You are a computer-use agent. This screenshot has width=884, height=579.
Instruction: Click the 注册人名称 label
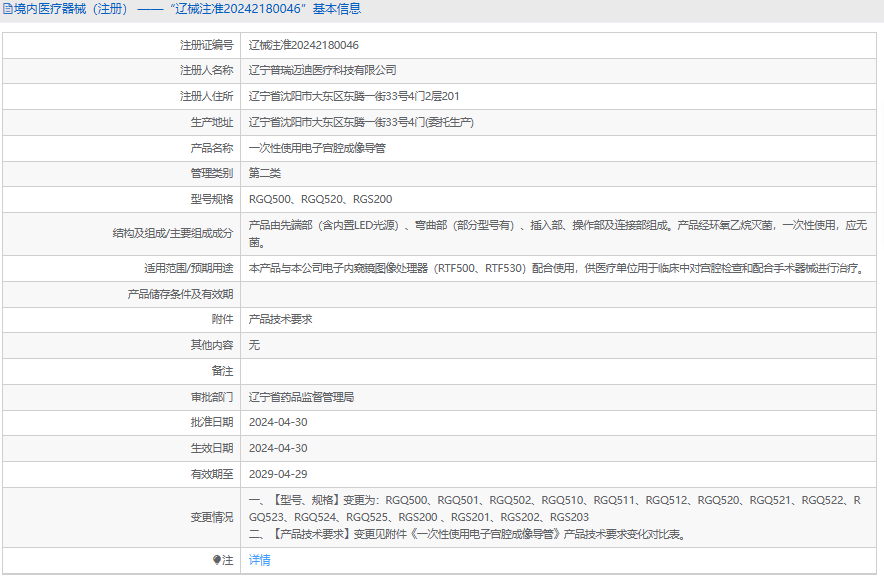tap(206, 70)
